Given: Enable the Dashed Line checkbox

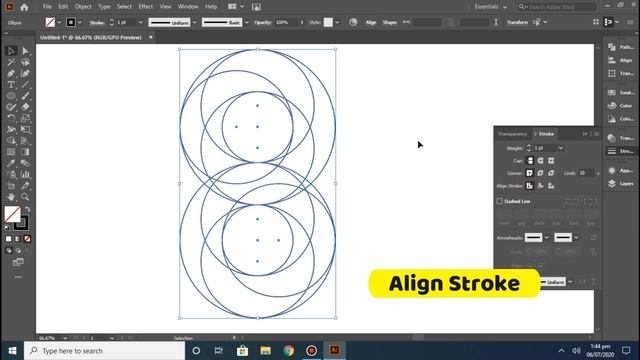Looking at the screenshot, I should pyautogui.click(x=500, y=201).
